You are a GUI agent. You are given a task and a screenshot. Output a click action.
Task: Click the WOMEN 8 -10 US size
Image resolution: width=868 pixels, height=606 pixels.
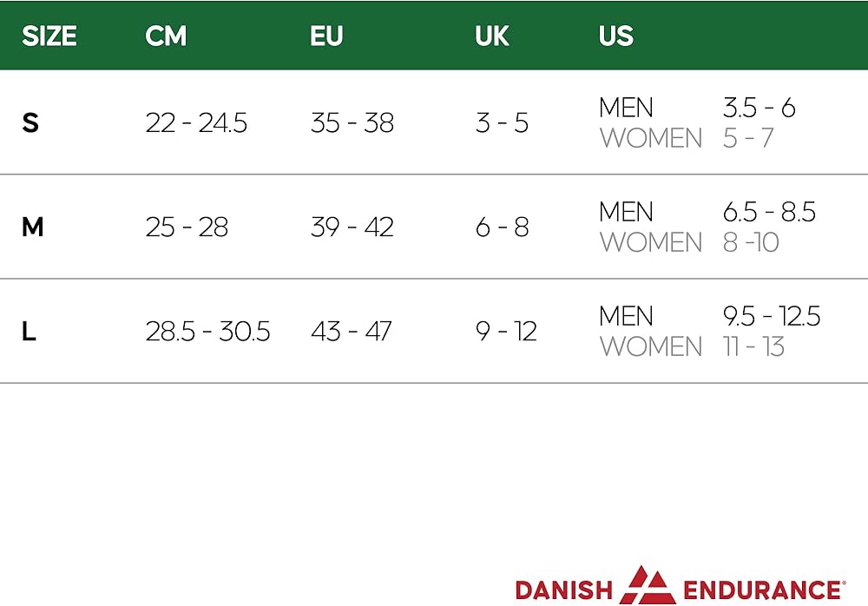pyautogui.click(x=751, y=242)
